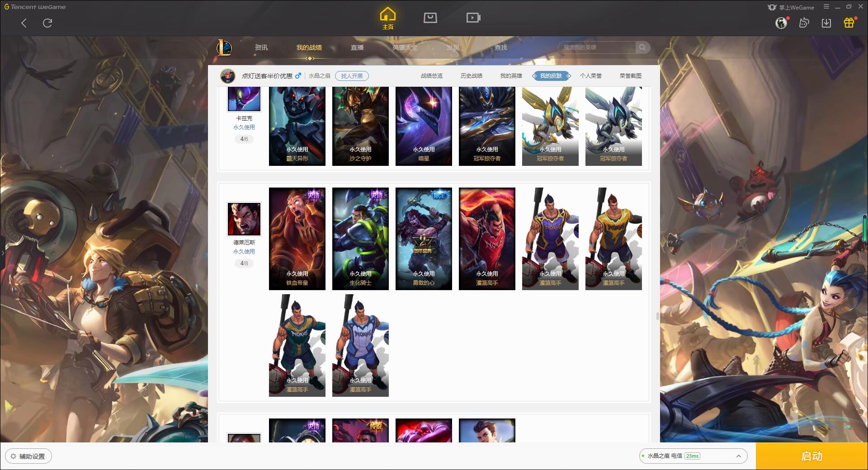Viewport: 868px width, 470px height.
Task: Switch to 历史战绩 sub-tab
Action: 472,76
